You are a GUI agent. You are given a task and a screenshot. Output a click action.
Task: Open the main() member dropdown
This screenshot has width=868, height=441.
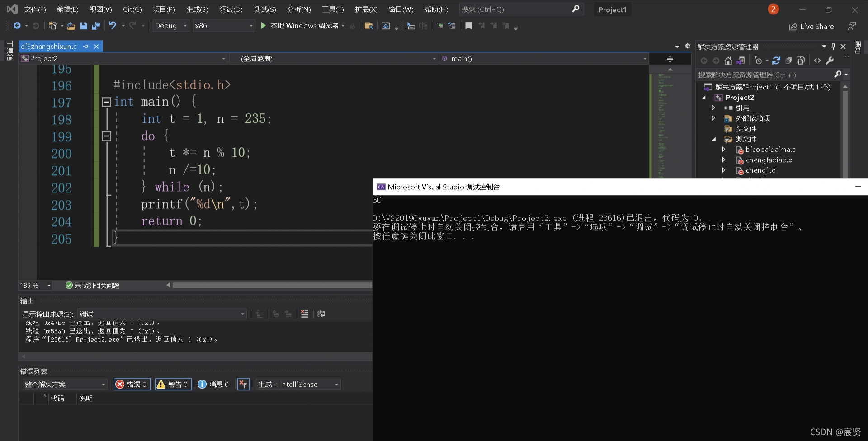[x=544, y=59]
